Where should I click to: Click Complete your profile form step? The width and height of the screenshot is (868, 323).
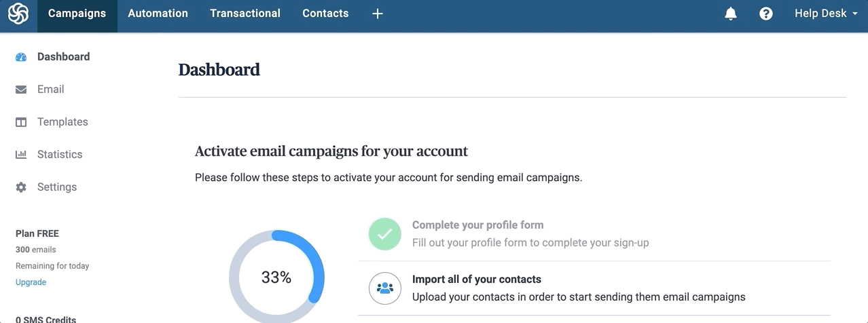click(477, 225)
